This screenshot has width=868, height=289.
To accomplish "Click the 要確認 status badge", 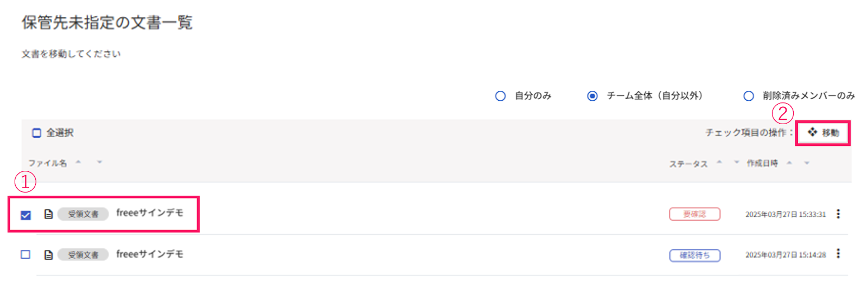I will point(694,214).
